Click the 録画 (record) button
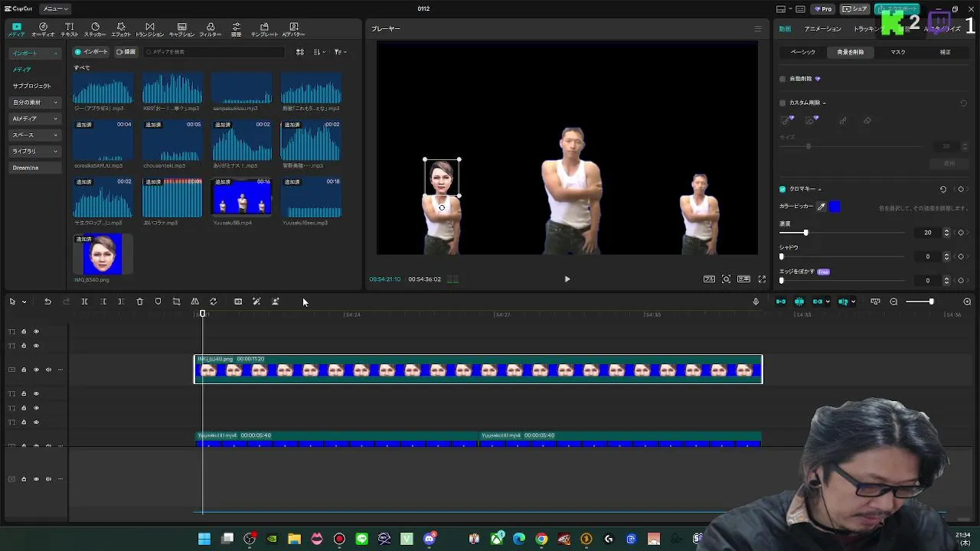The image size is (980, 551). tap(126, 52)
